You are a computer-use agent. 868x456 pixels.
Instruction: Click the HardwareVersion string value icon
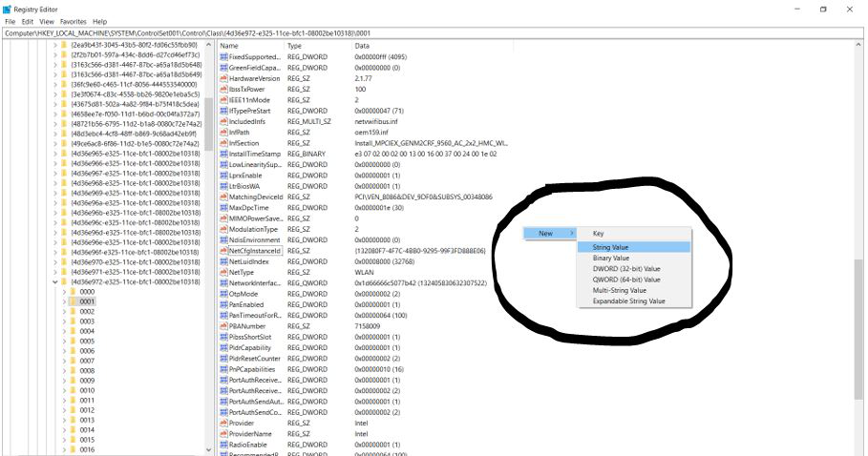[x=222, y=78]
